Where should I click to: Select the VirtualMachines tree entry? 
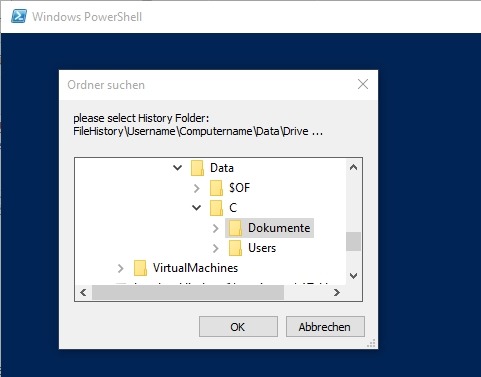click(x=195, y=268)
